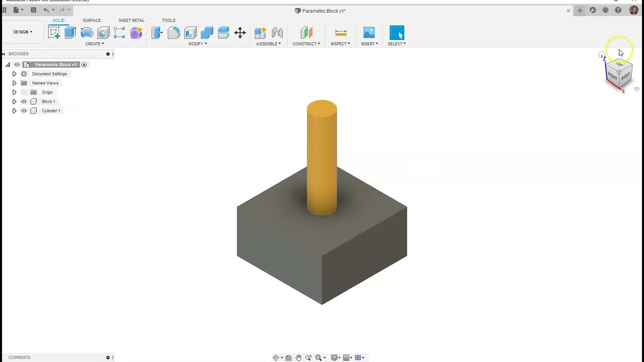Activate the Pan hand tool

pos(298,358)
